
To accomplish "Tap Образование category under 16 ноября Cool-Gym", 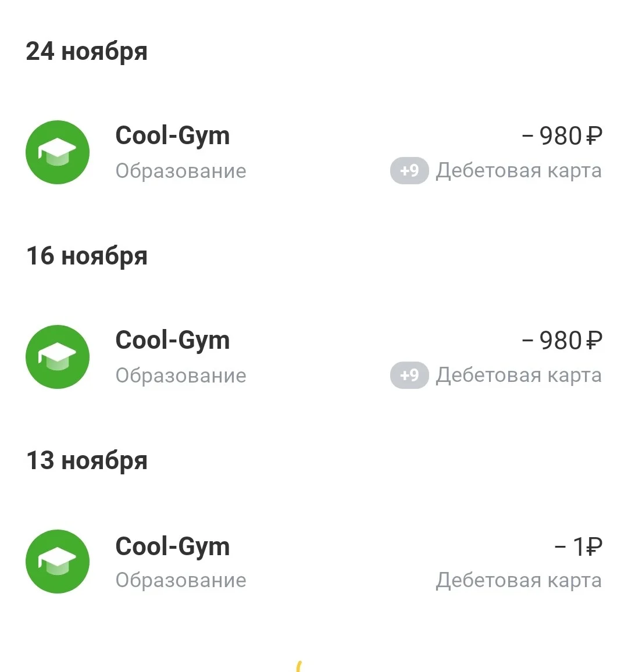I will [181, 376].
